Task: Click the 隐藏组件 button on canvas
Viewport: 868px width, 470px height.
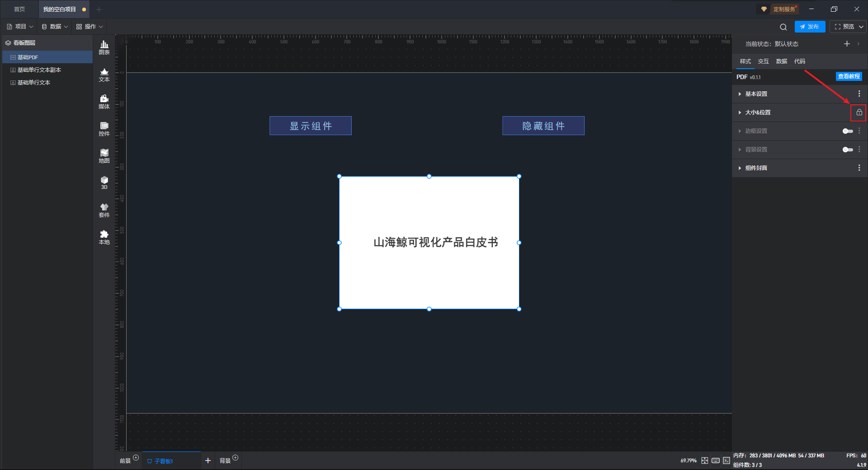Action: coord(543,126)
